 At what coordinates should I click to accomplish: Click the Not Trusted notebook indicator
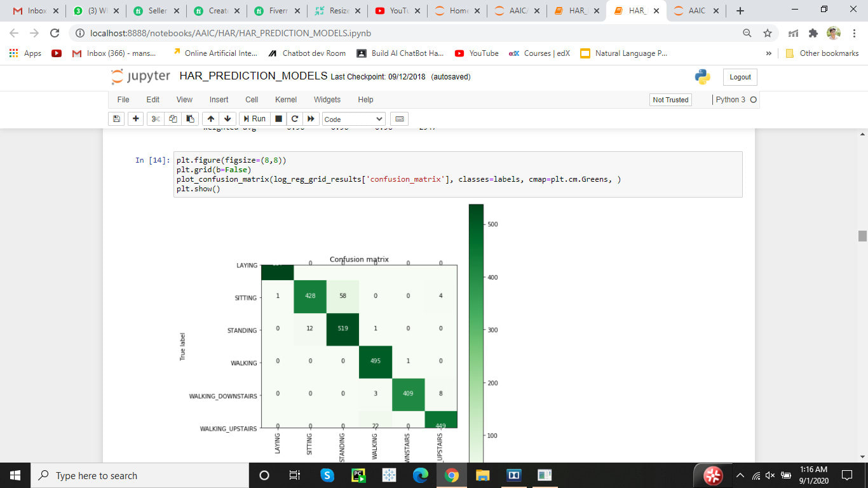tap(670, 100)
